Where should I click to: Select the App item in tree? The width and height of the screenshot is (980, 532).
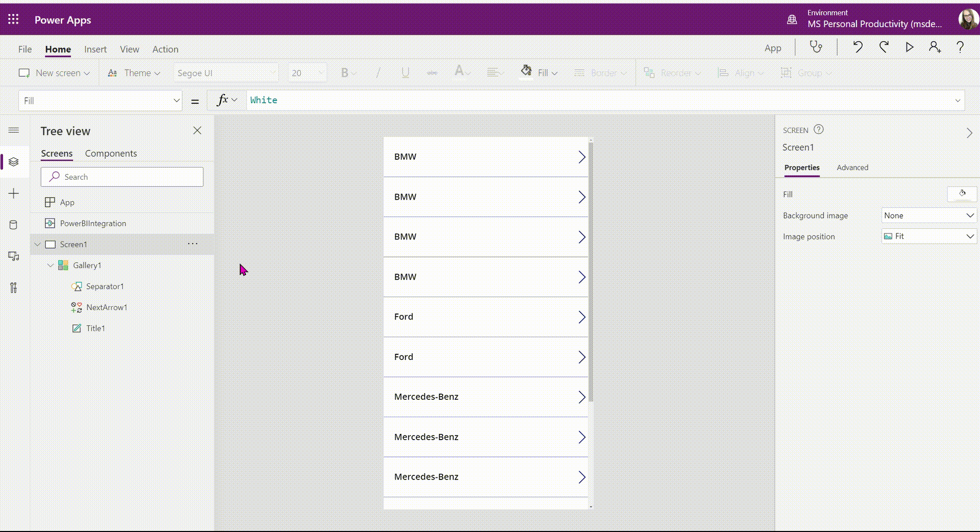coord(67,202)
